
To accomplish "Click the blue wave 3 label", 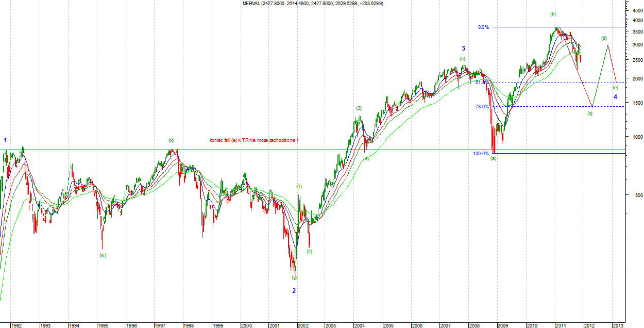I will [x=463, y=48].
